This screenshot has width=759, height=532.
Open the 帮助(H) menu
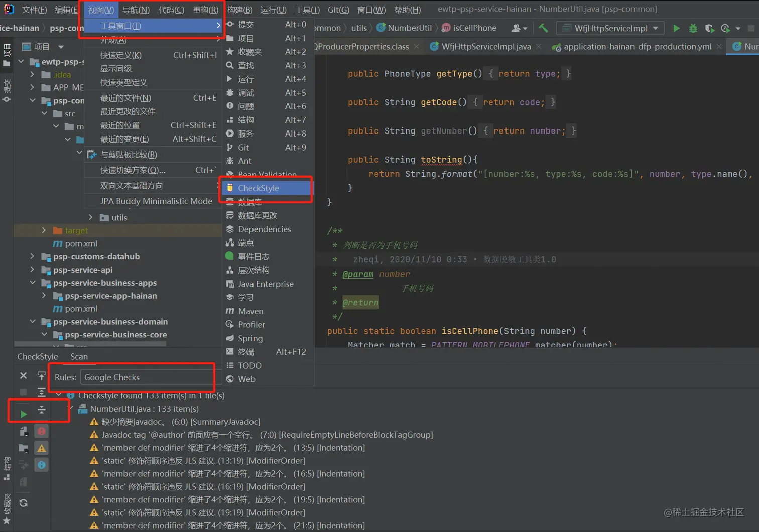408,10
